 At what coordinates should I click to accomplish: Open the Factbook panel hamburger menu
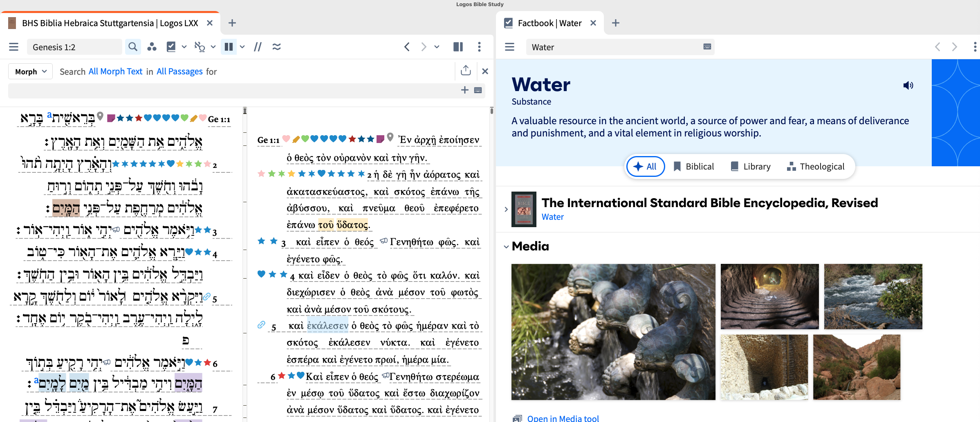point(509,47)
